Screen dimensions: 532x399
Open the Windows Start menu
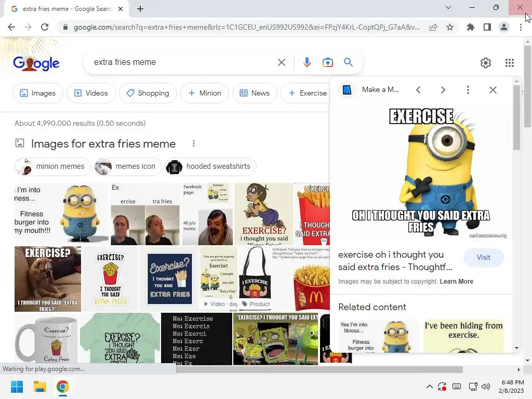tap(17, 387)
